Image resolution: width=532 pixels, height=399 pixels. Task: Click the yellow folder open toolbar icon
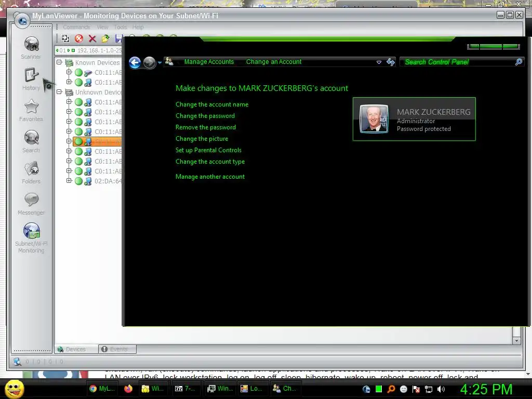click(105, 38)
